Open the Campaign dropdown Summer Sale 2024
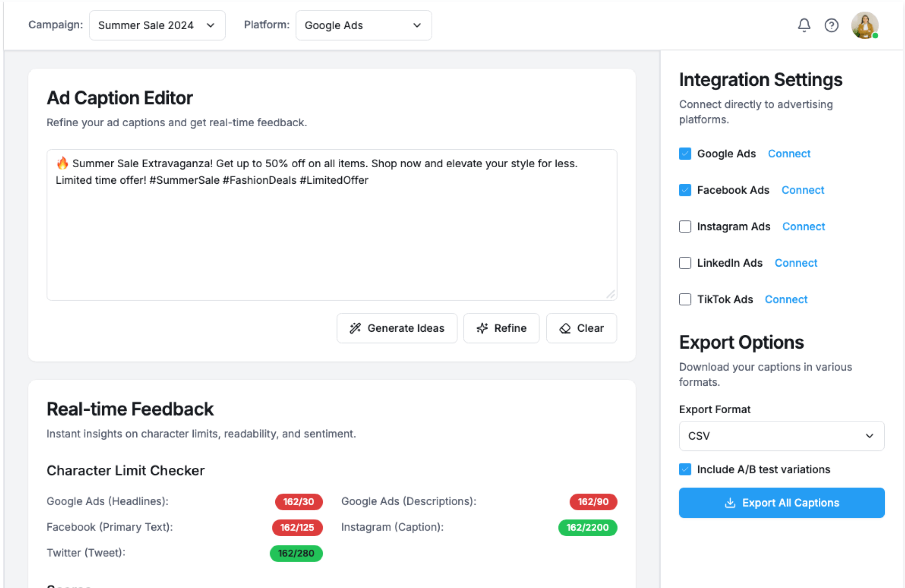This screenshot has height=588, width=905. tap(156, 25)
